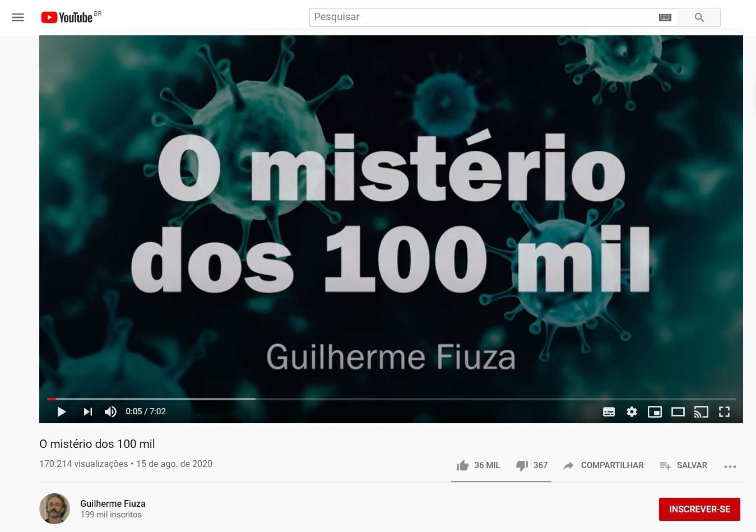Open the hamburger guide menu

pyautogui.click(x=18, y=17)
